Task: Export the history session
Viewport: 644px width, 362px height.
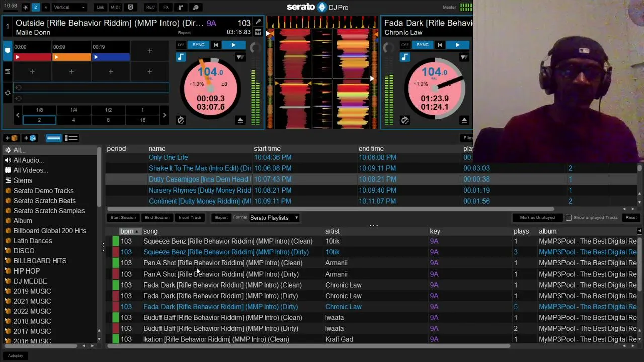Action: click(x=221, y=218)
